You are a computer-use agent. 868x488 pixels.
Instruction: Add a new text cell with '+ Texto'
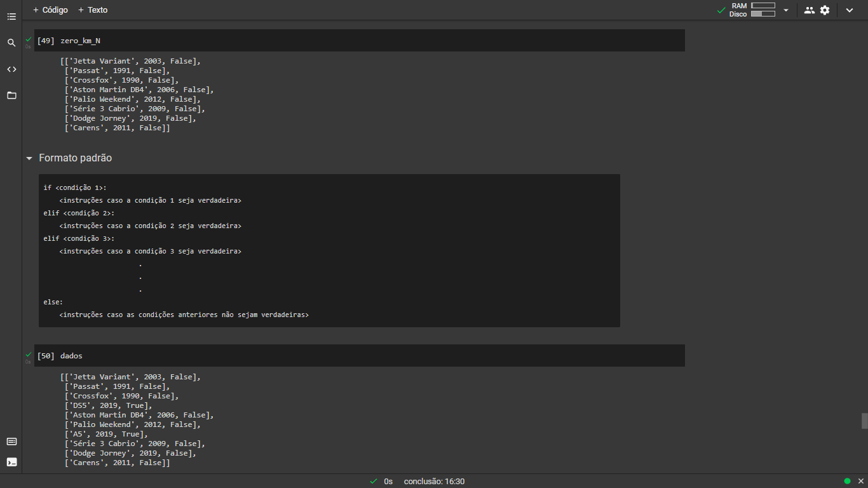pyautogui.click(x=93, y=10)
